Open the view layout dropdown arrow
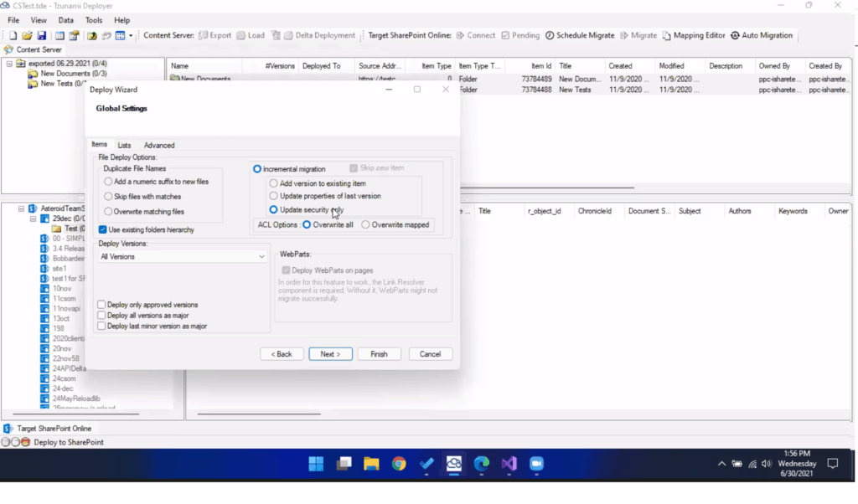This screenshot has width=858, height=504. click(x=131, y=35)
